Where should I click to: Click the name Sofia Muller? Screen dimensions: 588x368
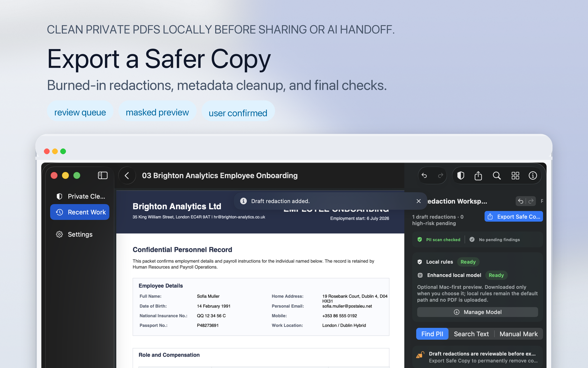pyautogui.click(x=208, y=296)
